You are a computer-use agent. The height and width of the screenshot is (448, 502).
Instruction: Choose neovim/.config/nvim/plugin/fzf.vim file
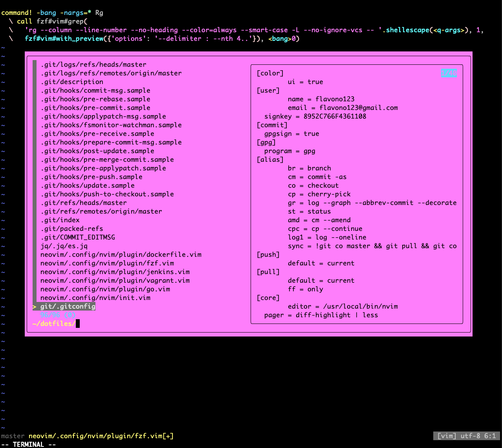[107, 263]
